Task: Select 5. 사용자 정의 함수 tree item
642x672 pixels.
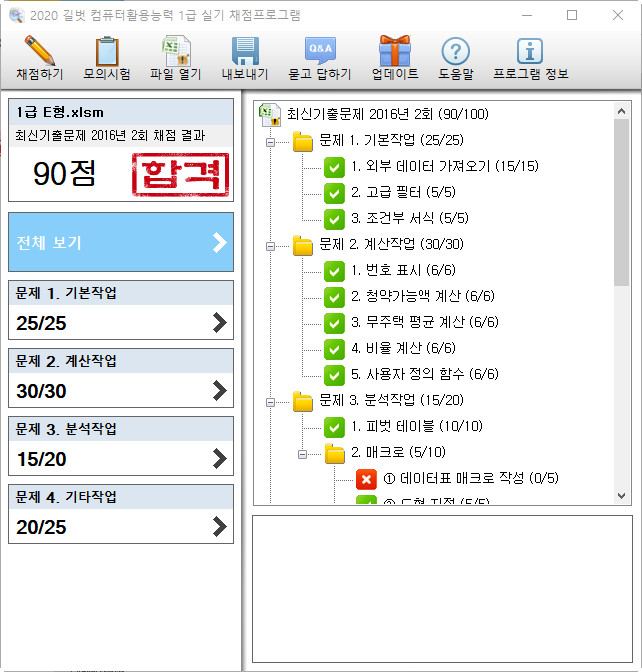Action: [424, 375]
